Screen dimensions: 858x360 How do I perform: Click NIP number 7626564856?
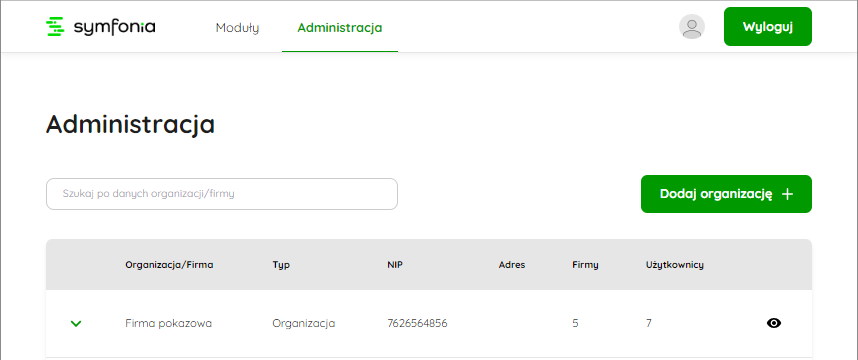click(x=417, y=323)
